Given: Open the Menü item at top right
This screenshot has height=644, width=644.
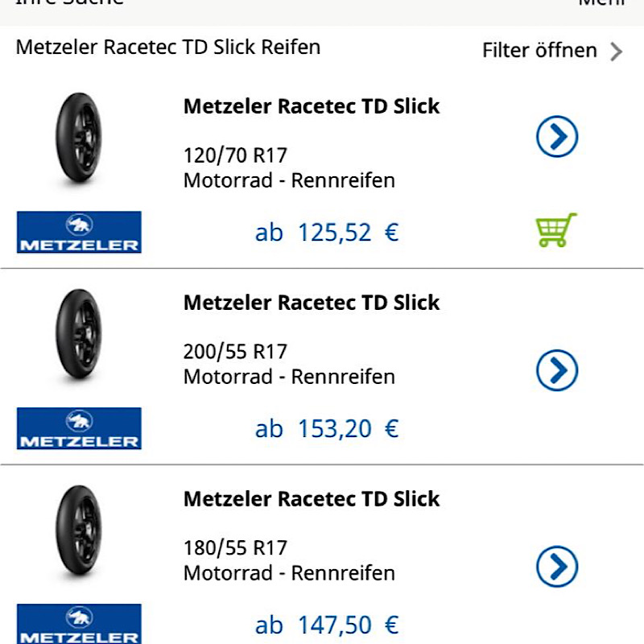Looking at the screenshot, I should click(601, 3).
